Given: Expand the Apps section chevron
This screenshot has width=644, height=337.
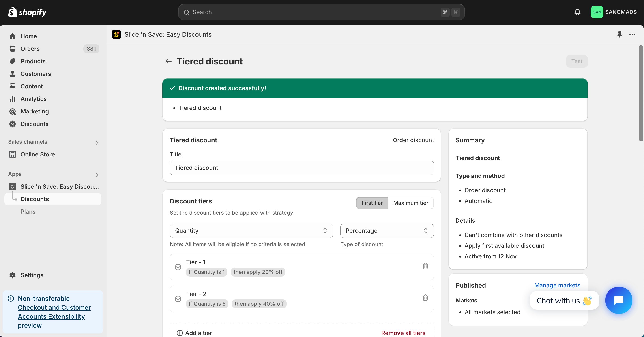Looking at the screenshot, I should point(97,175).
